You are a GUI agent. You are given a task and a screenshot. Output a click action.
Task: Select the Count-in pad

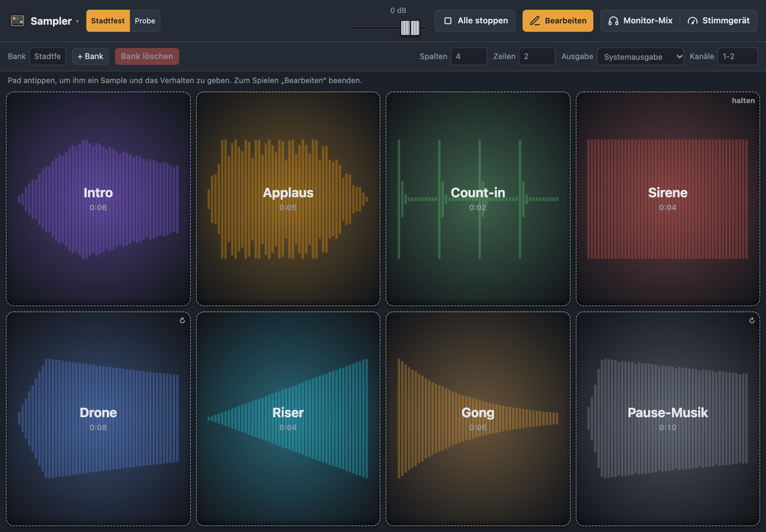pyautogui.click(x=478, y=199)
